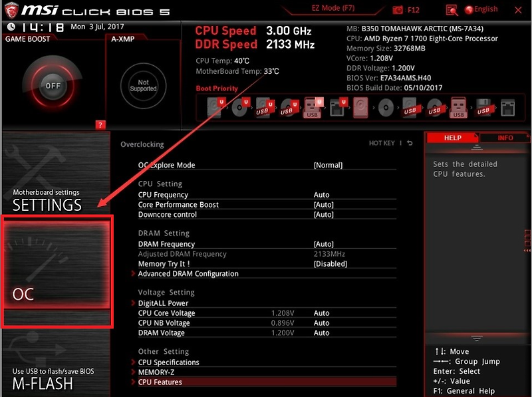
Task: Select the legacy USB key boot icon
Action: tap(459, 108)
